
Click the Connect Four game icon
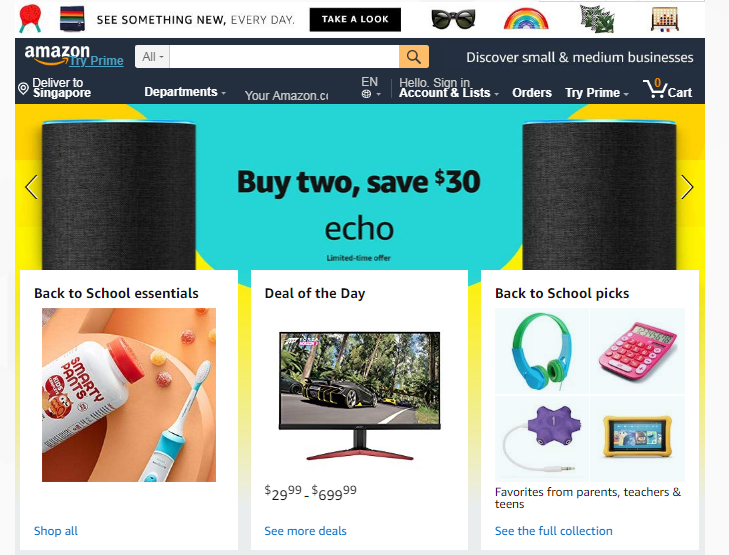pyautogui.click(x=665, y=20)
